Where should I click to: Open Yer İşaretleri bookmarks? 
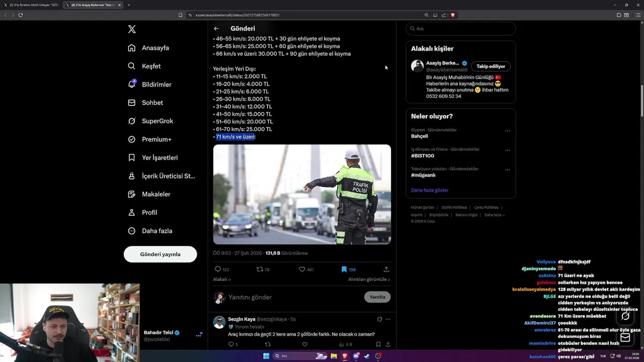(x=152, y=157)
